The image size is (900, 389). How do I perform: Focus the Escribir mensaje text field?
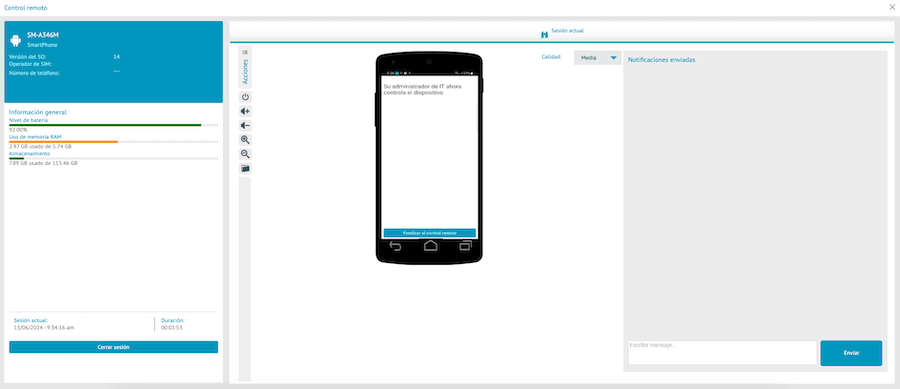click(x=722, y=352)
